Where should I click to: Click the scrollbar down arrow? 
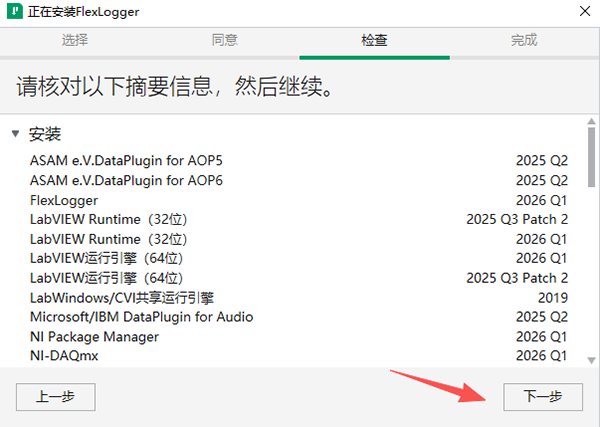point(591,360)
